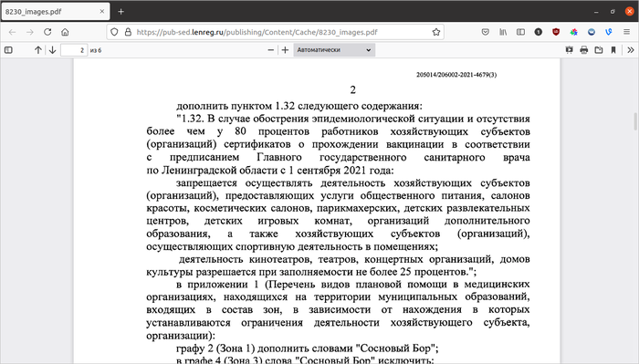Open the browser home page
Image resolution: width=639 pixels, height=364 pixels.
tap(65, 32)
